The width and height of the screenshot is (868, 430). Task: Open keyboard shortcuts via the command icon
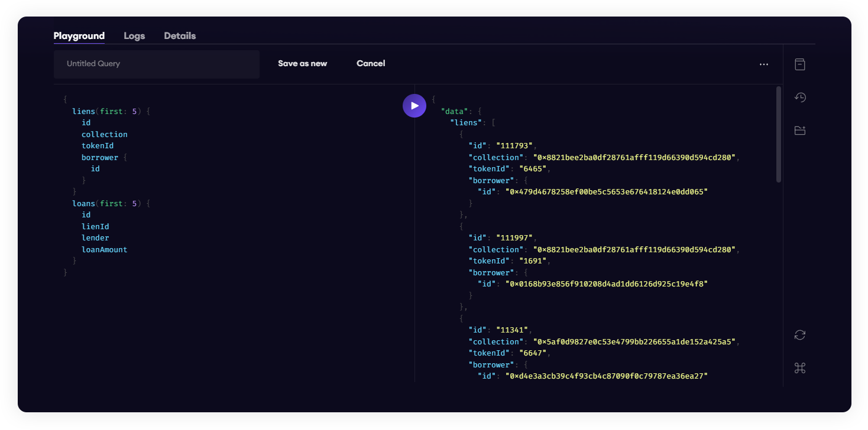point(799,367)
